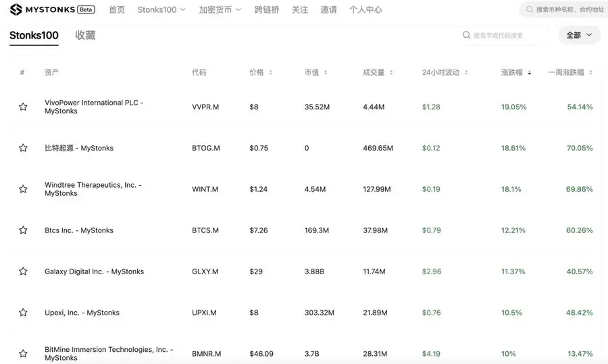Sort by 价格 column arrows
The width and height of the screenshot is (608, 364).
[x=271, y=72]
